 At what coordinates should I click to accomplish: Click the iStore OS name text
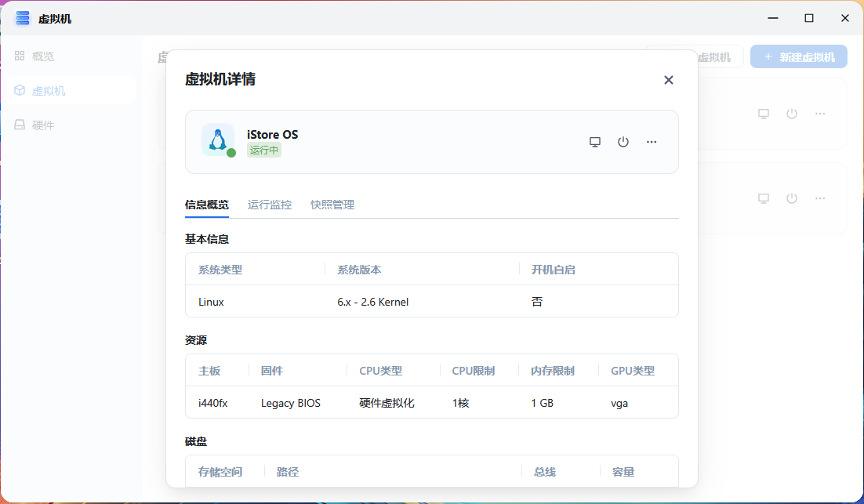[272, 134]
